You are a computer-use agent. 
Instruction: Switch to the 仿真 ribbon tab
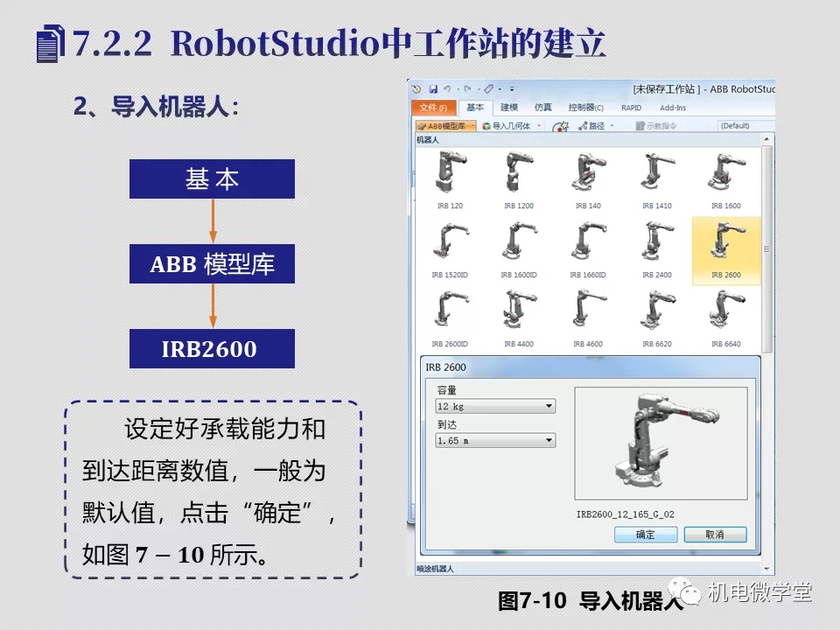click(542, 108)
